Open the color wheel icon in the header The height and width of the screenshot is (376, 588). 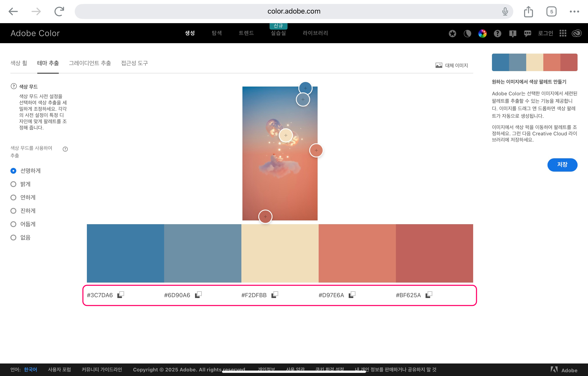pos(482,33)
